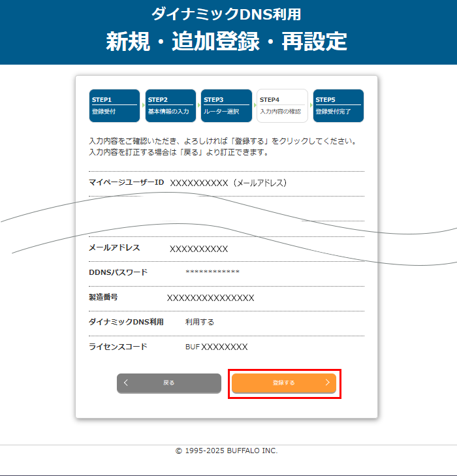The height and width of the screenshot is (476, 457).
Task: Click the instruction text above the form
Action: [226, 147]
